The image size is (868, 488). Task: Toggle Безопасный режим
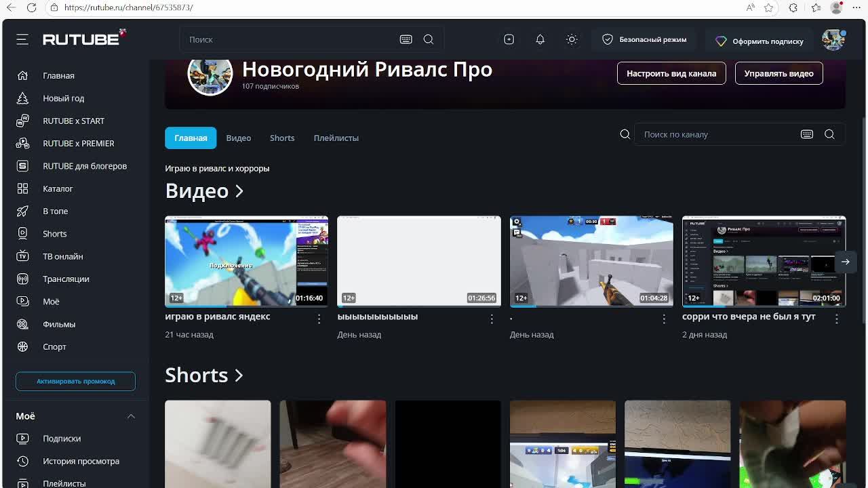point(644,39)
